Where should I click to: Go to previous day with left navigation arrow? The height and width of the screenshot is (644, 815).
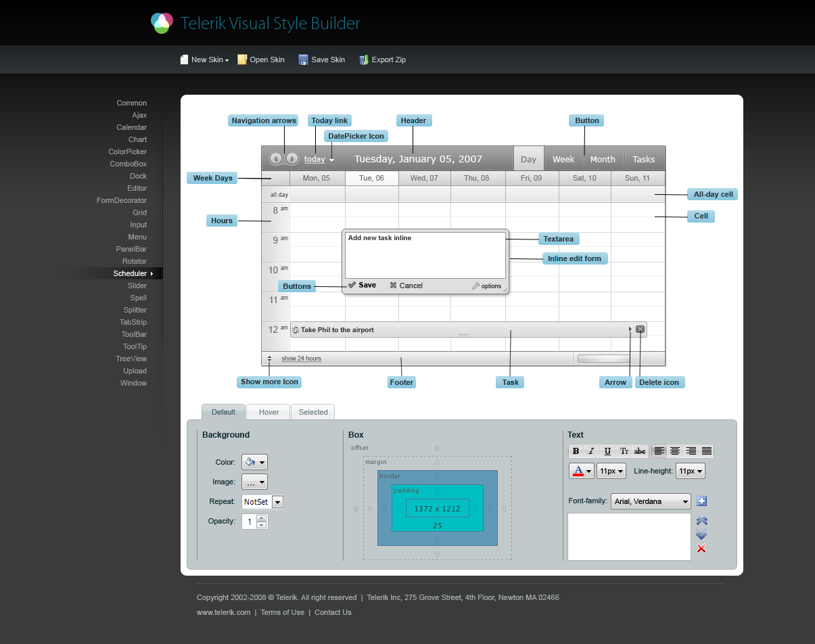pyautogui.click(x=276, y=159)
